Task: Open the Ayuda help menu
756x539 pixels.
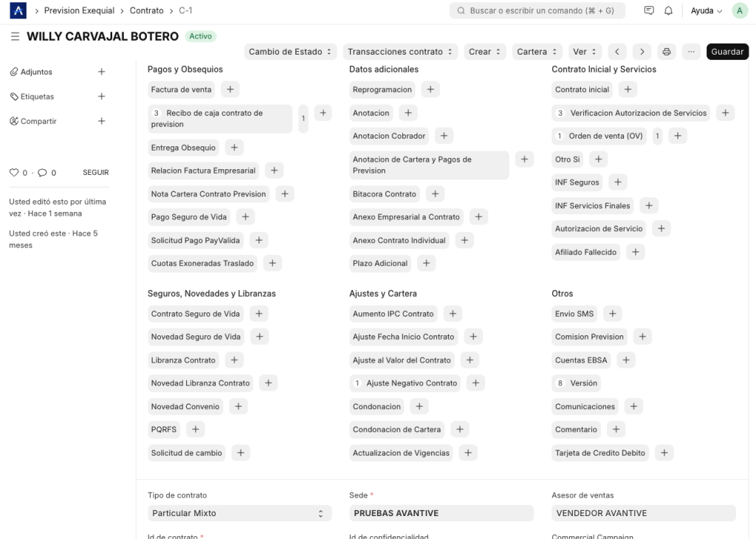Action: tap(707, 11)
